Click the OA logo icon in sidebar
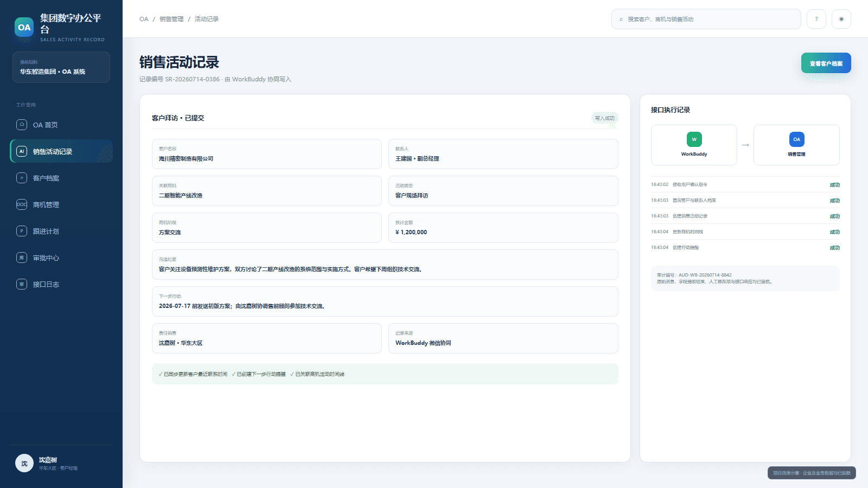 click(x=24, y=27)
